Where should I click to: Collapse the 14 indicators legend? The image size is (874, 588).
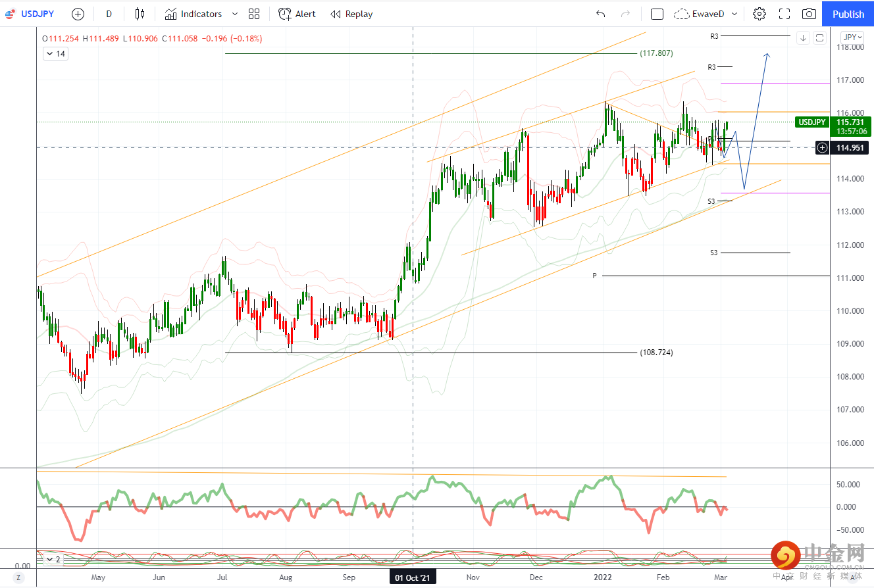tap(55, 54)
